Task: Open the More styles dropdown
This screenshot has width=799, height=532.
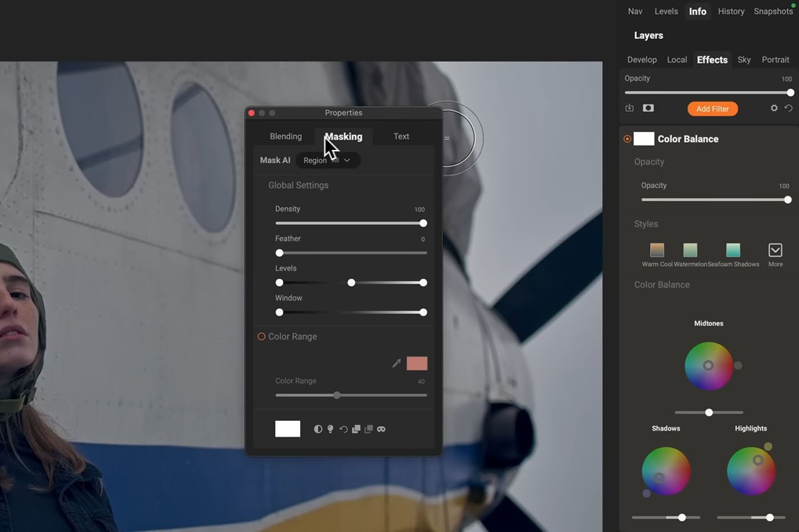Action: (x=775, y=250)
